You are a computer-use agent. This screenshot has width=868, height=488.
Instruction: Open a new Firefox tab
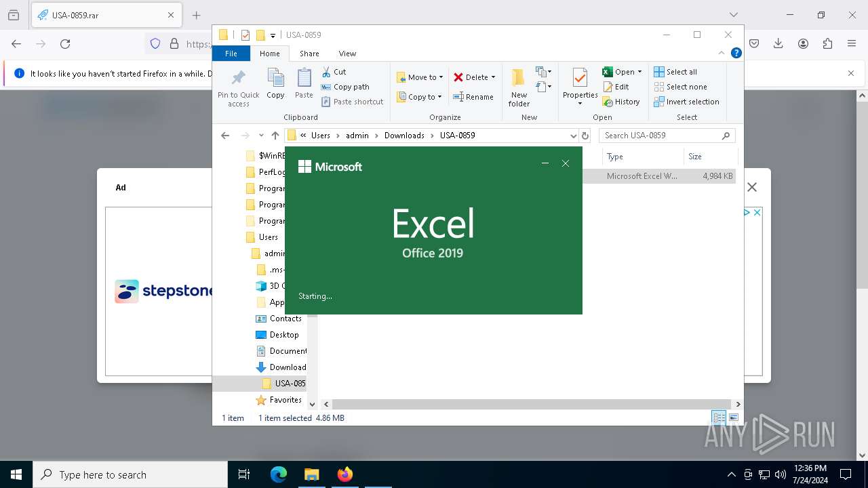[197, 15]
